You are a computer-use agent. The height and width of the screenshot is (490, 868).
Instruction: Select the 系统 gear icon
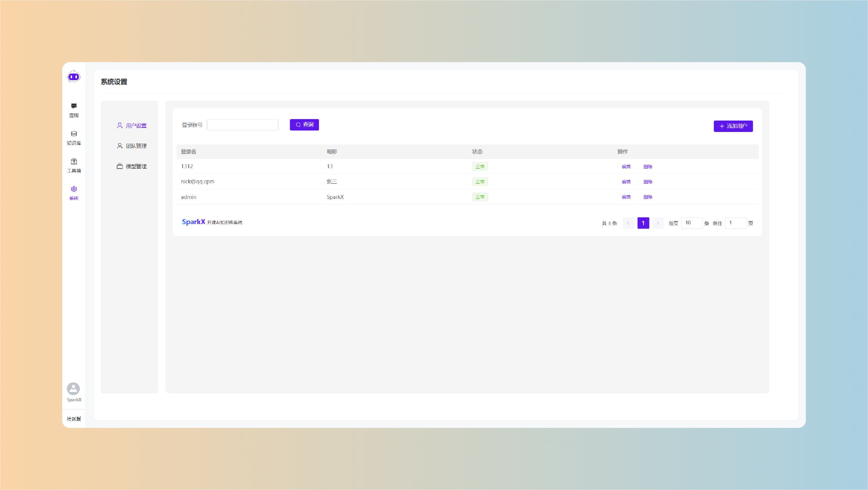point(74,189)
